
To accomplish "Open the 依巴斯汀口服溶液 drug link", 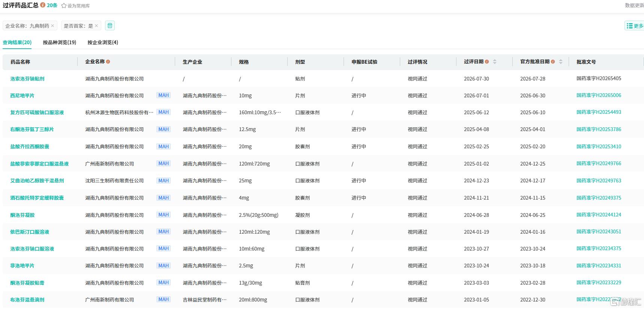I will [x=30, y=232].
